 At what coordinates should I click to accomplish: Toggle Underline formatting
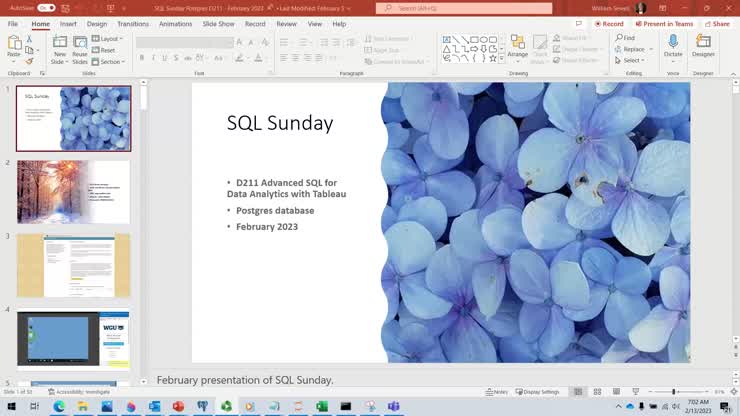point(164,58)
